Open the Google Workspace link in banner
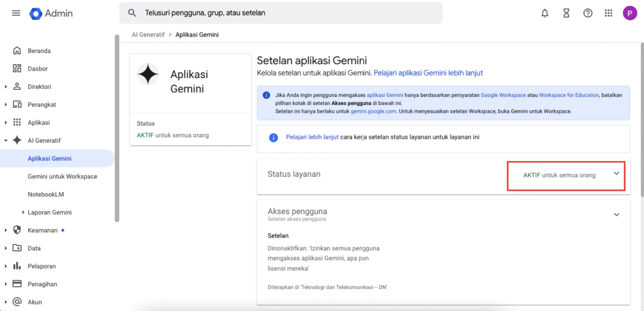644x311 pixels. point(503,94)
